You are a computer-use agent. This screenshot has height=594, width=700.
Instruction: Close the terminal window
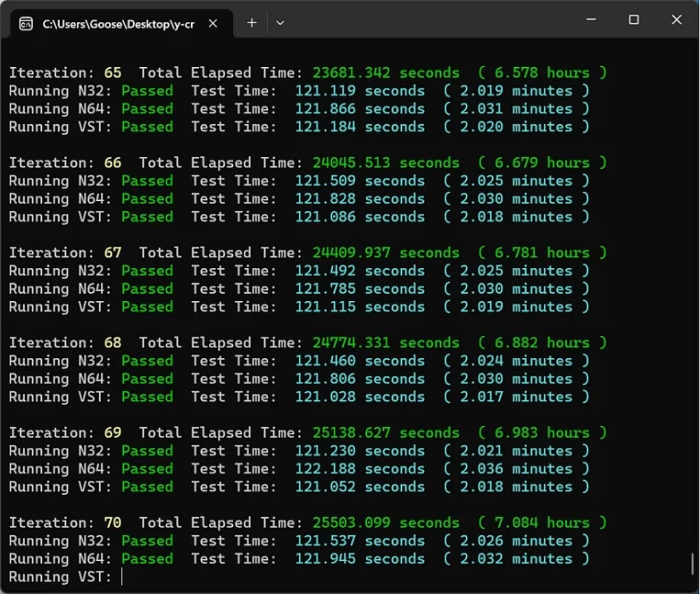(x=676, y=19)
